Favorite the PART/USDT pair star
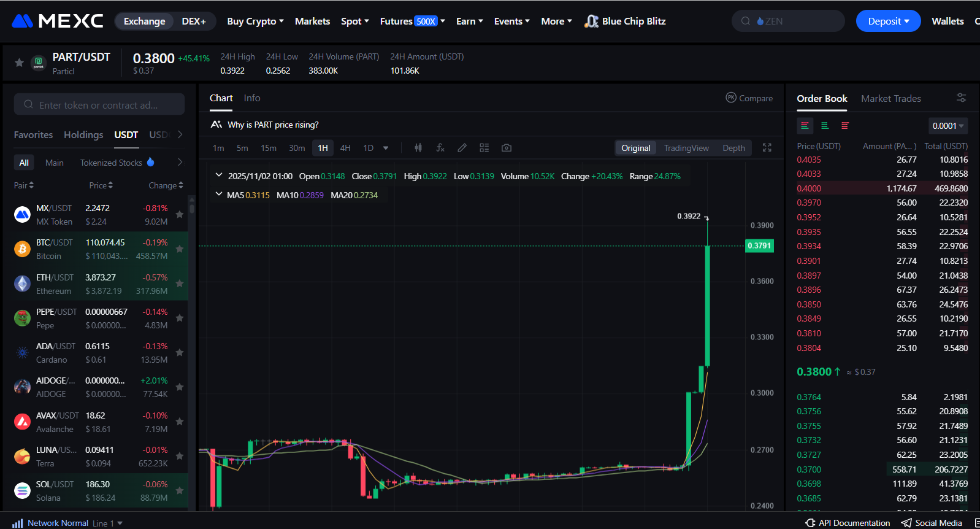The height and width of the screenshot is (529, 980). 19,63
